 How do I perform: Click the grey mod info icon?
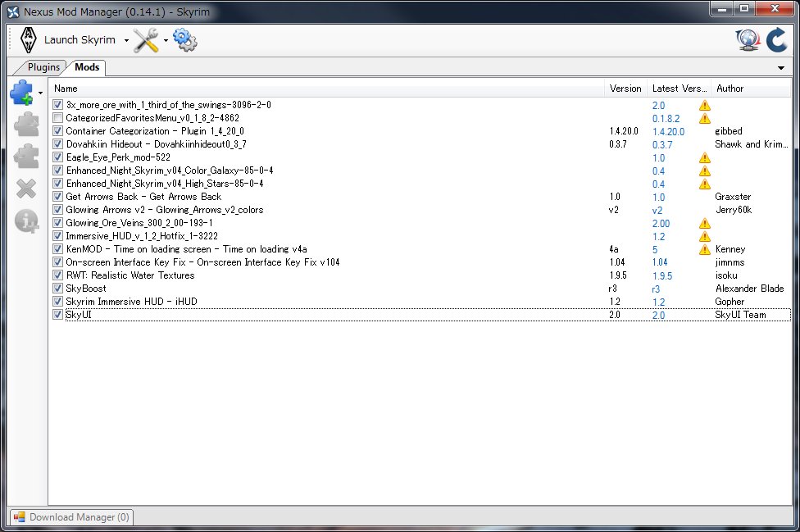[26, 221]
